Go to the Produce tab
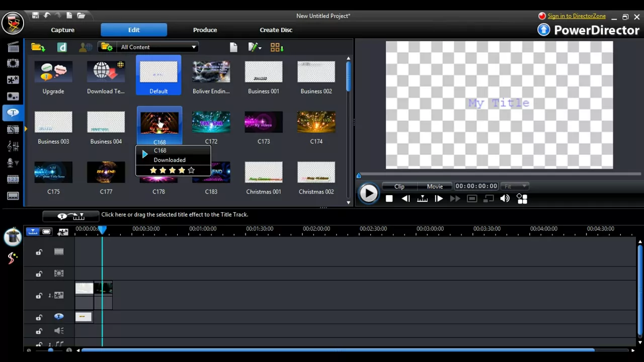Image resolution: width=644 pixels, height=362 pixels. pos(205,30)
